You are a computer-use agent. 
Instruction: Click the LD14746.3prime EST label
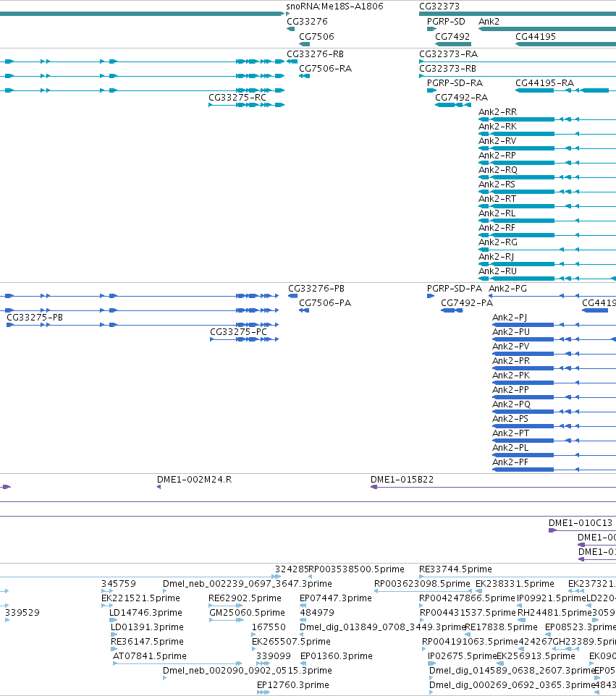[x=145, y=613]
